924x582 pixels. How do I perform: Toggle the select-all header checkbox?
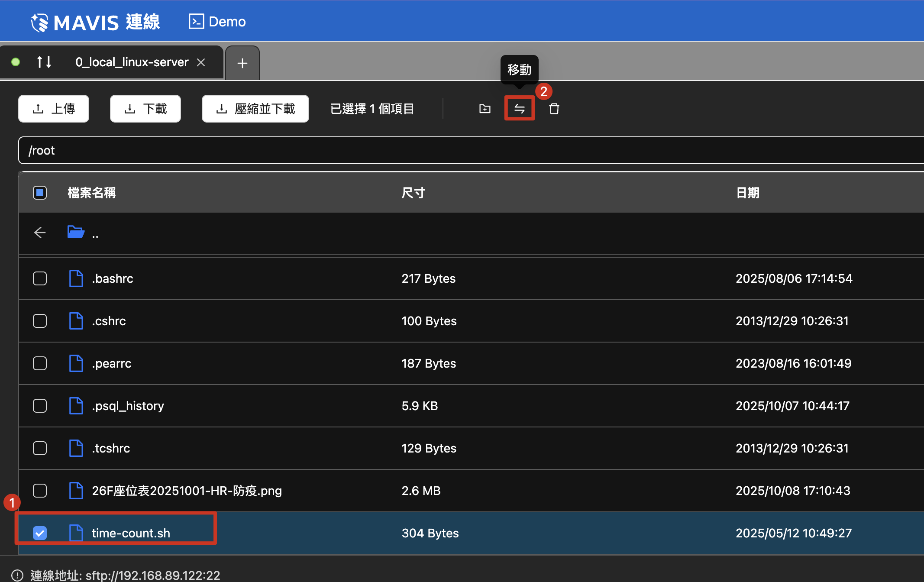pyautogui.click(x=40, y=193)
